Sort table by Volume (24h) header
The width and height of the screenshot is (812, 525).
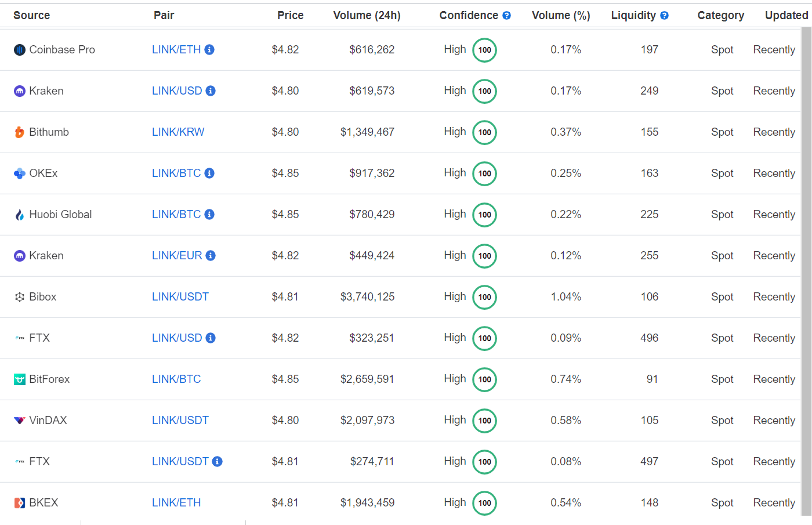click(x=367, y=16)
